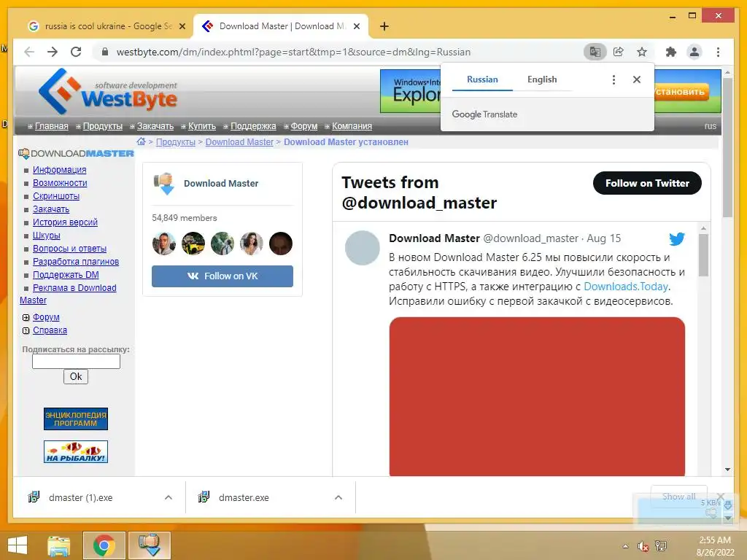Open Компания menu item
Screen dimensions: 747x560
point(352,126)
